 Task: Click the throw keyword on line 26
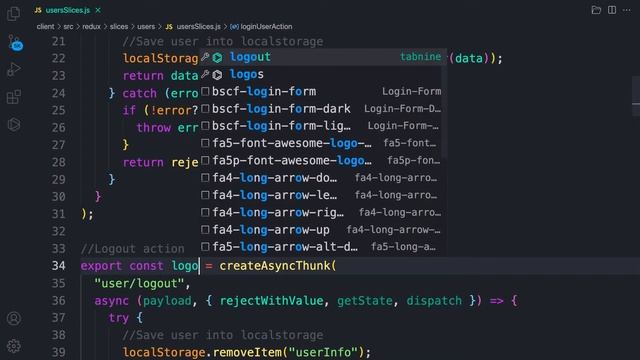click(153, 128)
